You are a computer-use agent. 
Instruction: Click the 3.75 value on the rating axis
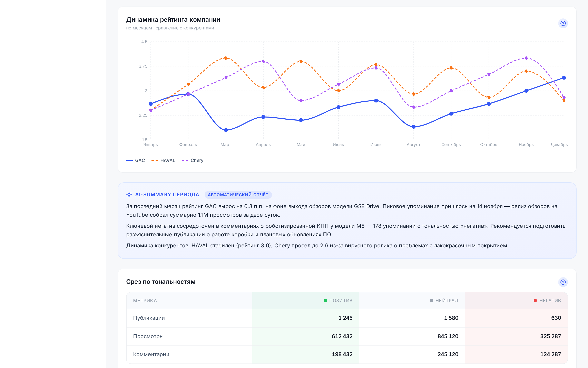pos(143,66)
